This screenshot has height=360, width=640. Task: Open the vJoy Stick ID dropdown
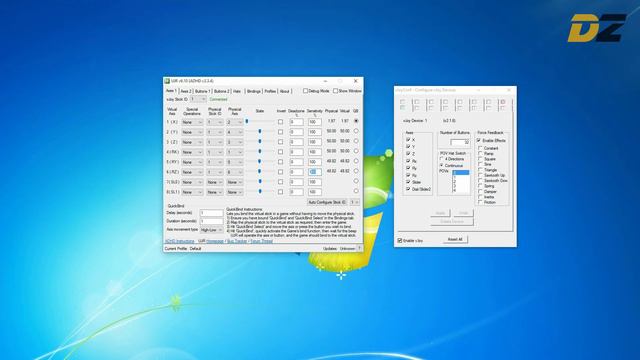198,99
